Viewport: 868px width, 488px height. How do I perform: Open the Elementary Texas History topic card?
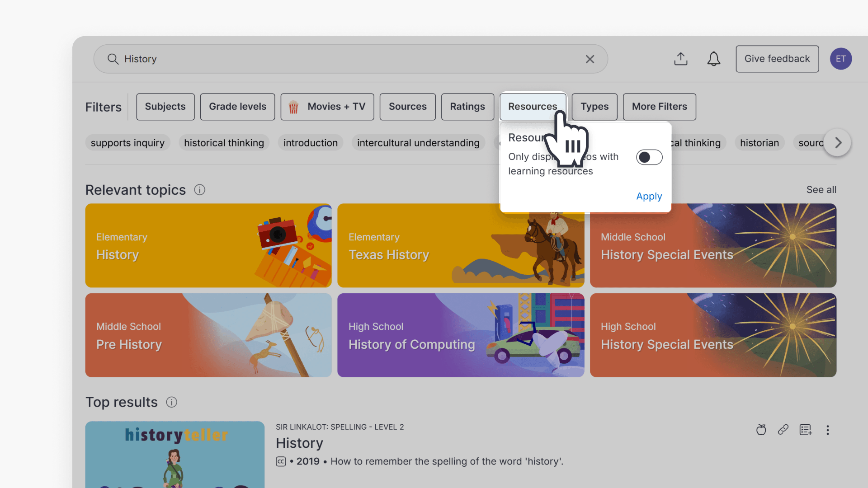coord(461,245)
